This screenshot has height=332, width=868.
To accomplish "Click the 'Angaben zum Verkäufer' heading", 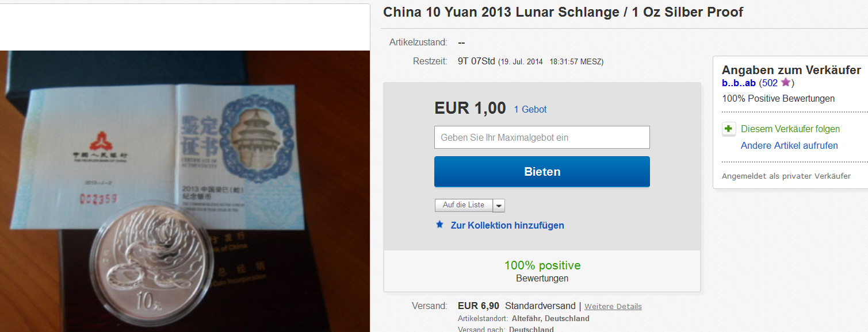I will (791, 70).
